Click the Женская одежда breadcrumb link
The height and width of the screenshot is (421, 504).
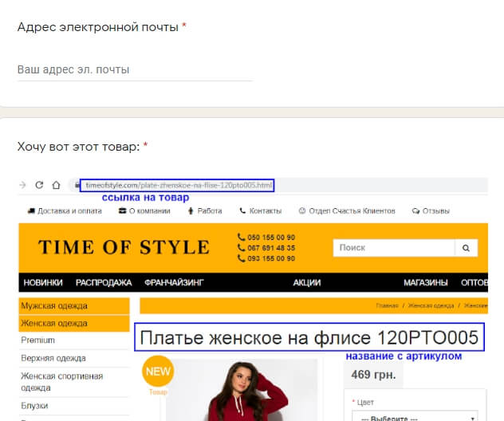click(x=431, y=305)
